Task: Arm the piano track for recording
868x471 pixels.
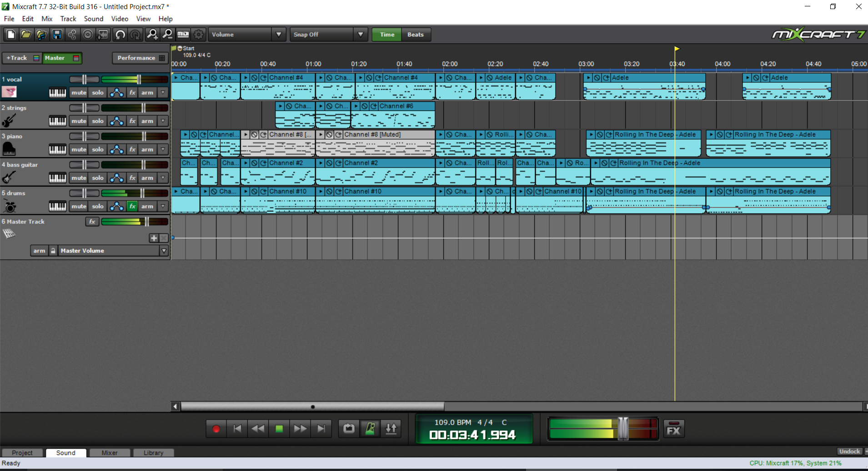Action: coord(147,149)
